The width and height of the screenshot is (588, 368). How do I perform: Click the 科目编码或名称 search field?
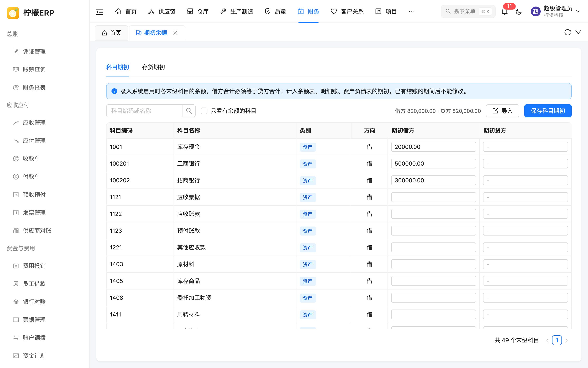pyautogui.click(x=144, y=111)
